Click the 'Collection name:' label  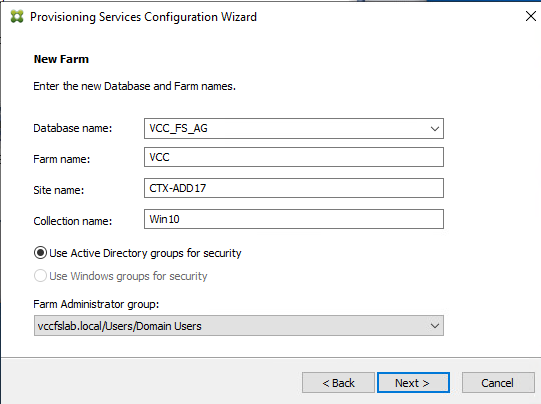pyautogui.click(x=73, y=221)
